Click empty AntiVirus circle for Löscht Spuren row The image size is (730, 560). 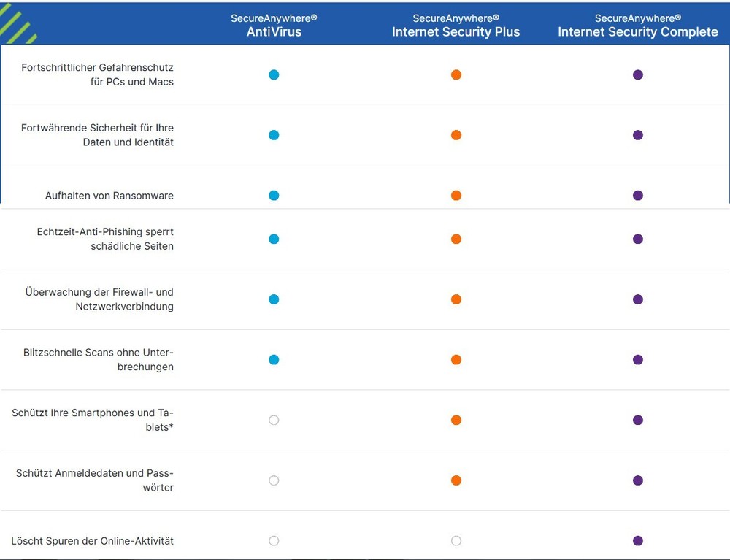point(274,541)
